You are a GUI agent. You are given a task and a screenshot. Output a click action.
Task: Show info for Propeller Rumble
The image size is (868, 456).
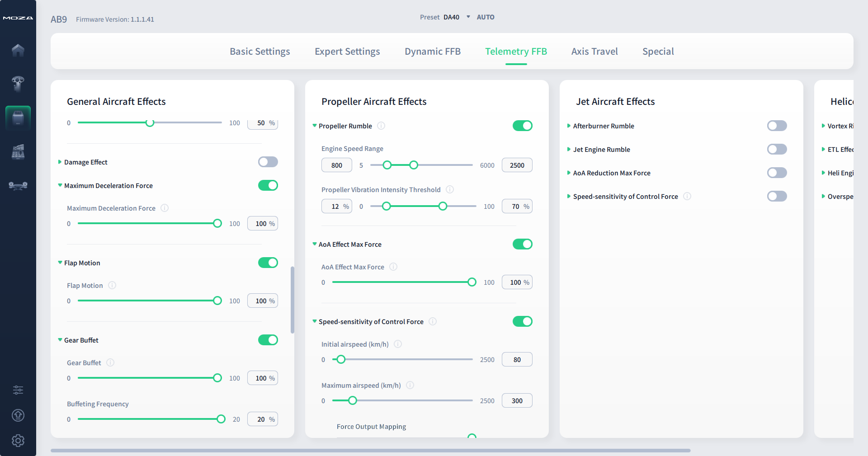[381, 126]
